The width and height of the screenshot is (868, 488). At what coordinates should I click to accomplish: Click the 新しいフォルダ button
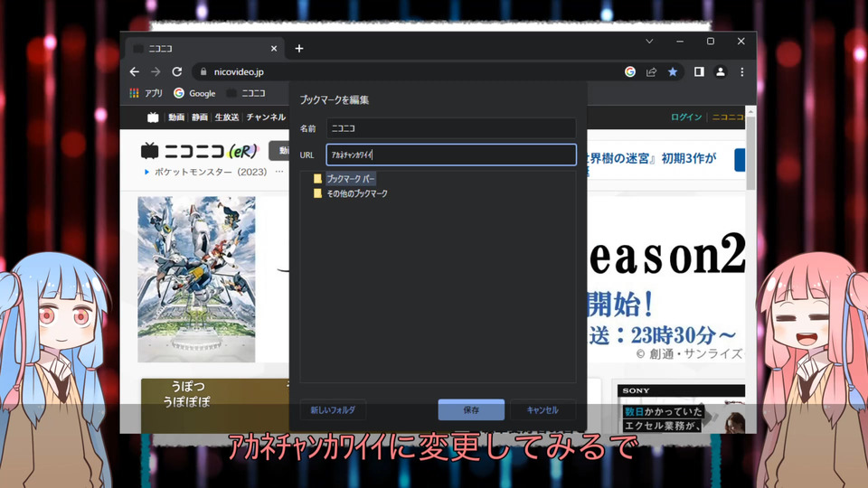click(x=333, y=410)
